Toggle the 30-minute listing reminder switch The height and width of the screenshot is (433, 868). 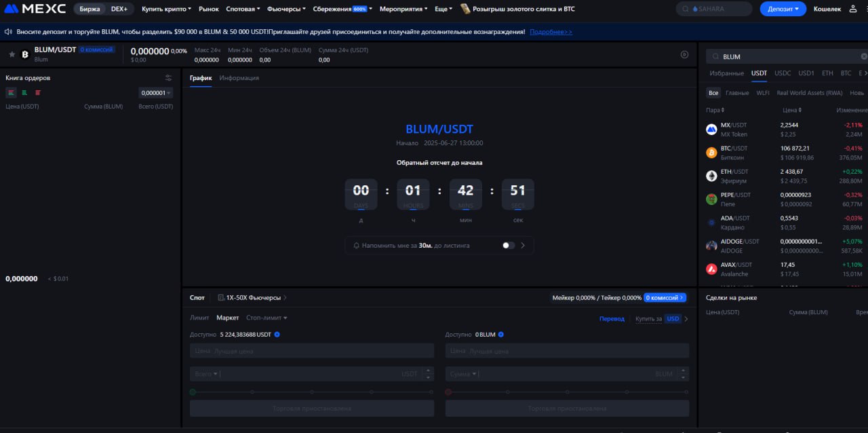click(x=509, y=245)
